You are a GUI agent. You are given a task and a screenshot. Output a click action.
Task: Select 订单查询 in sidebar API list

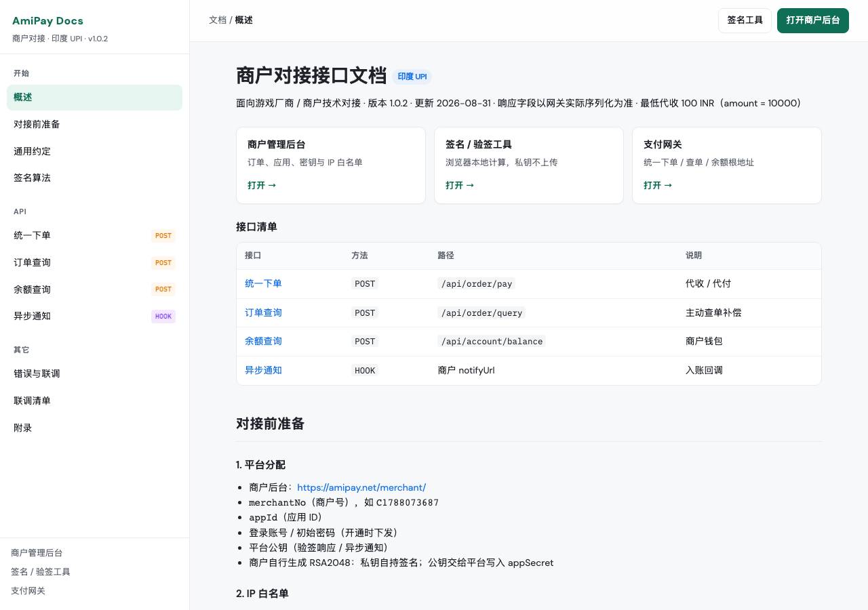click(x=94, y=262)
